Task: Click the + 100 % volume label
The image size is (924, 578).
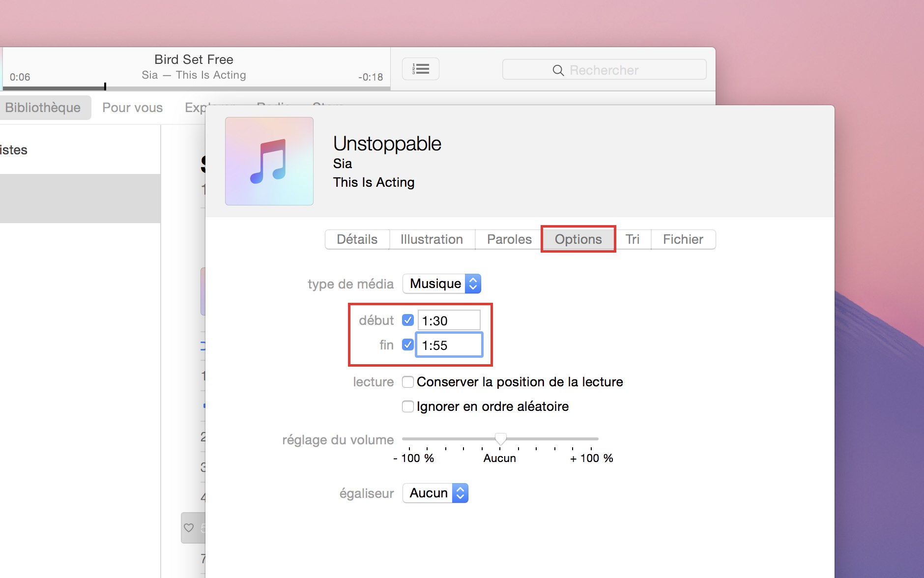Action: (592, 458)
